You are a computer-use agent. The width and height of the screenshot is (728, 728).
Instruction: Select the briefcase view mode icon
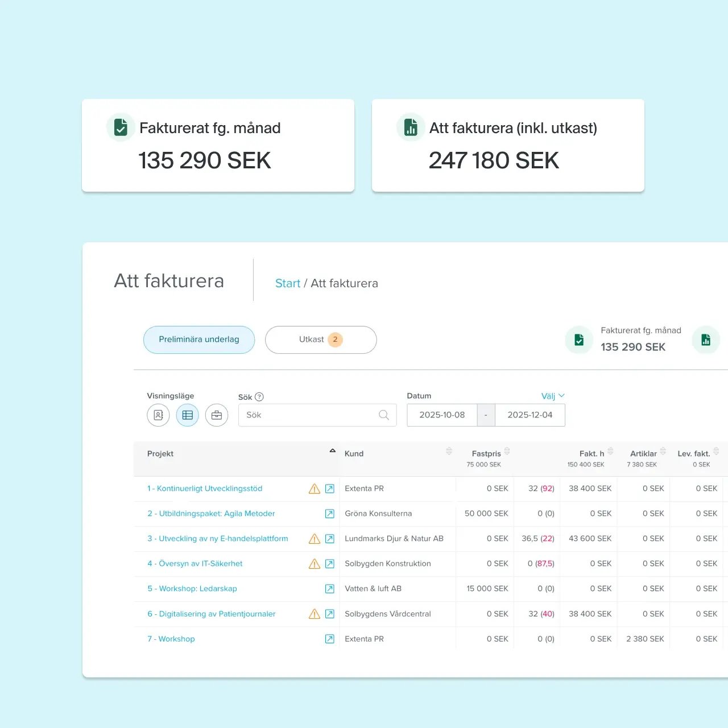coord(217,415)
